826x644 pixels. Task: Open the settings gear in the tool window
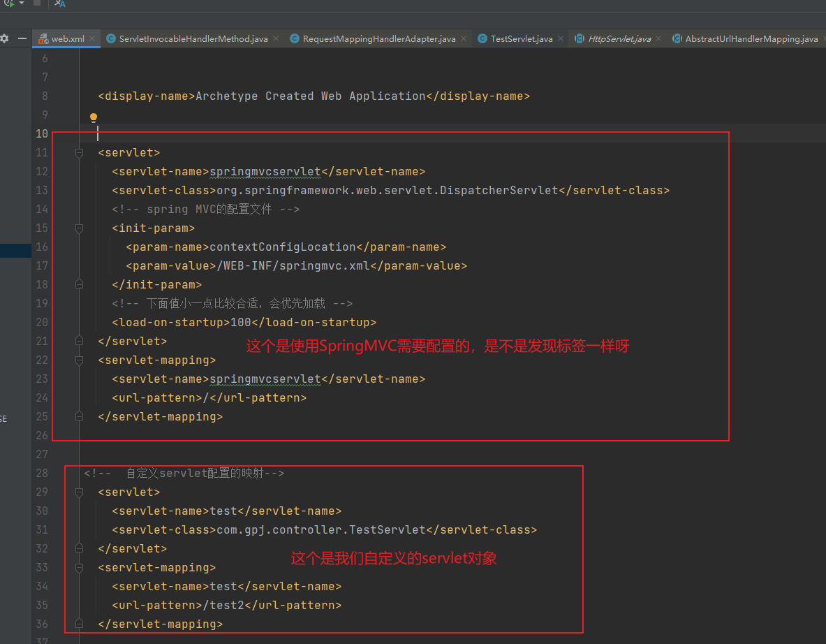pyautogui.click(x=4, y=38)
